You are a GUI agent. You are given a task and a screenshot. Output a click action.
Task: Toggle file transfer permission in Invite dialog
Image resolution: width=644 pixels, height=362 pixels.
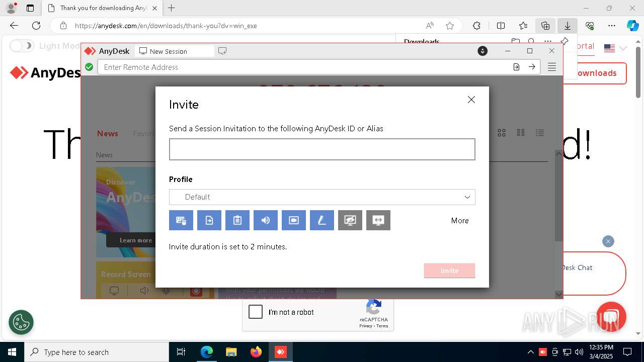[x=209, y=220]
